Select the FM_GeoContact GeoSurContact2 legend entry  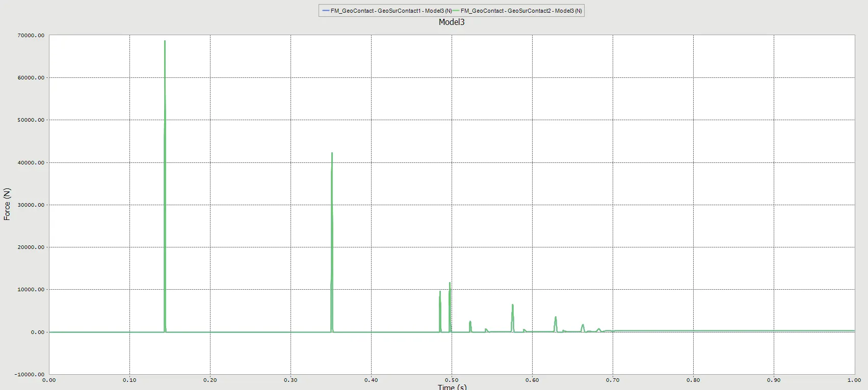tap(517, 11)
